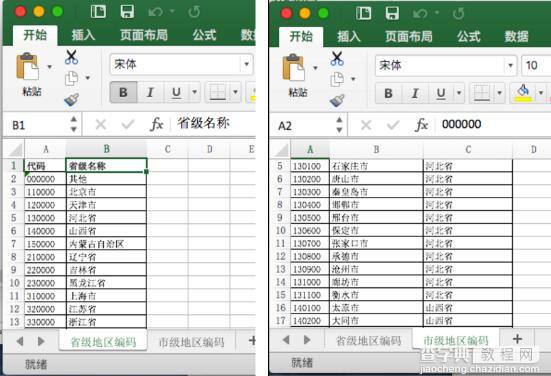This screenshot has width=551, height=376.
Task: Click Fill Color bucket in right window
Action: coord(523,93)
